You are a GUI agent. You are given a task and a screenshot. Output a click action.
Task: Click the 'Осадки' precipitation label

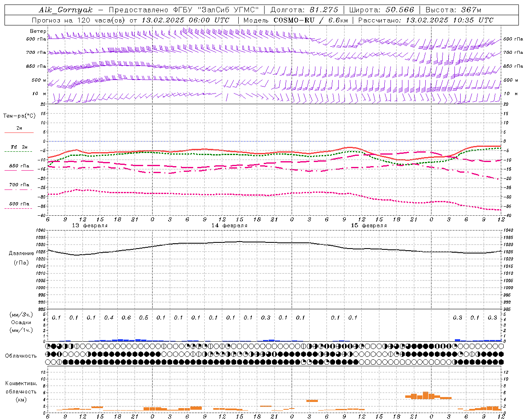tap(21, 322)
